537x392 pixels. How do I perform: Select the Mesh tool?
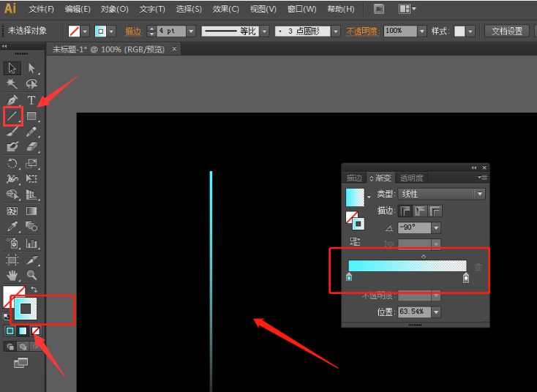(x=12, y=211)
